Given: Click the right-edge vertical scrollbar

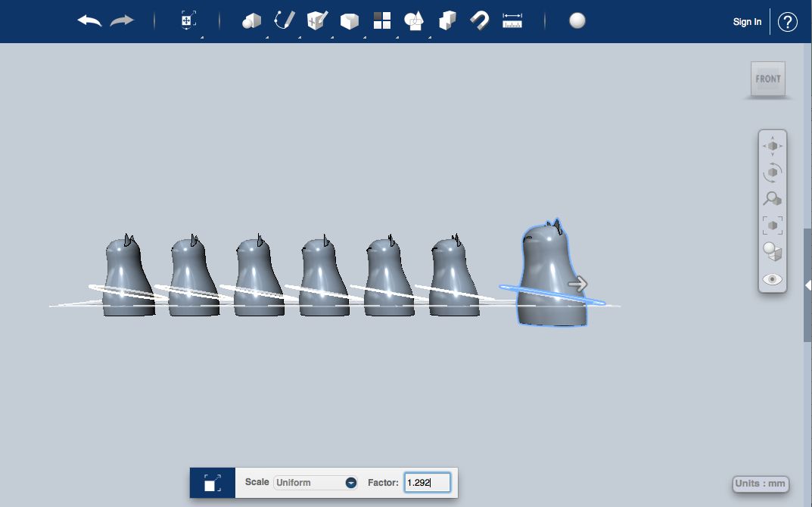Looking at the screenshot, I should point(807,285).
